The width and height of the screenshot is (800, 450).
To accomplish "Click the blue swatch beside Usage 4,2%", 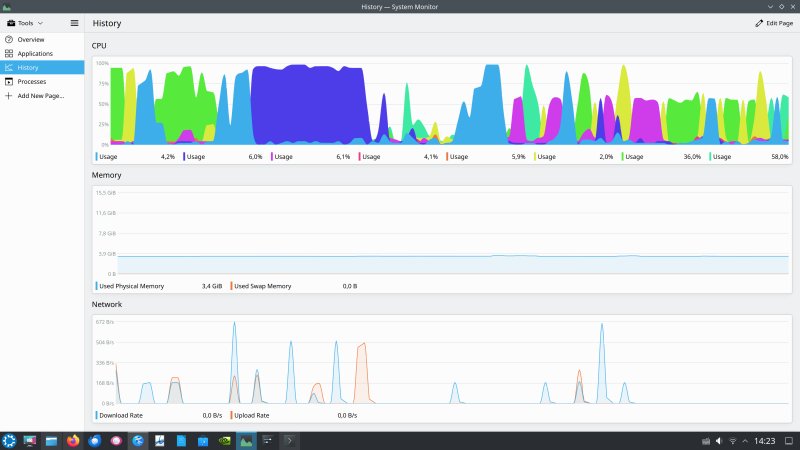I will click(96, 157).
